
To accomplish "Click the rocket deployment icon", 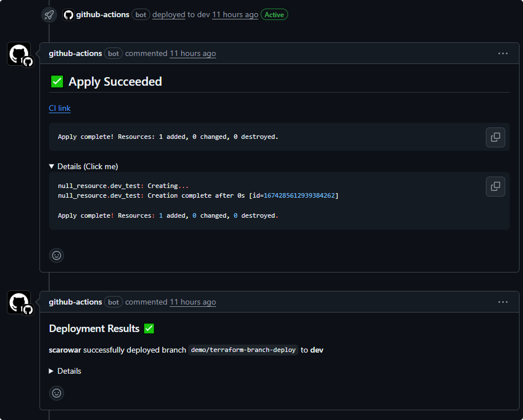I will 49,15.
